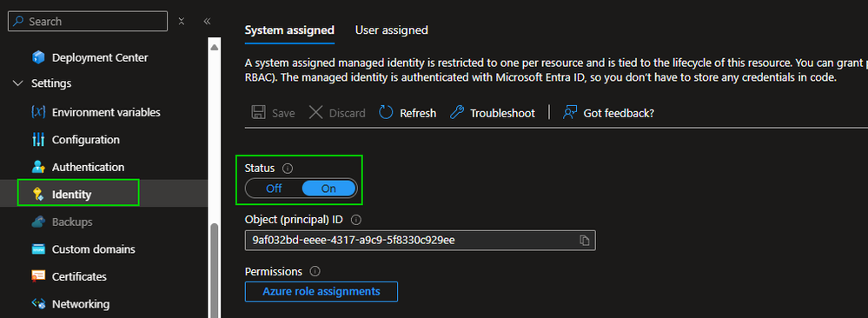Image resolution: width=868 pixels, height=318 pixels.
Task: Open the Authentication page
Action: (x=78, y=168)
